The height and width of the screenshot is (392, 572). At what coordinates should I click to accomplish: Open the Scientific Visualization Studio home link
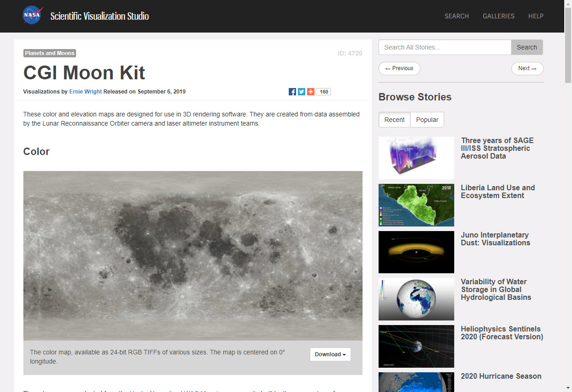click(99, 16)
